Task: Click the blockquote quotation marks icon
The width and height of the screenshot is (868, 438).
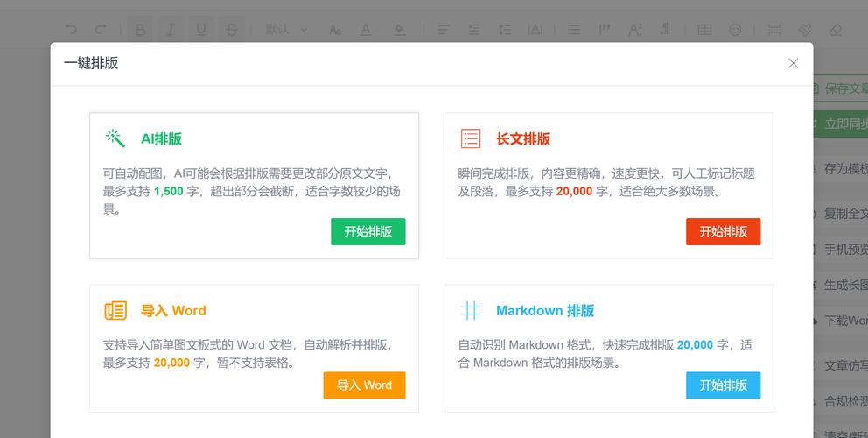Action: click(605, 30)
